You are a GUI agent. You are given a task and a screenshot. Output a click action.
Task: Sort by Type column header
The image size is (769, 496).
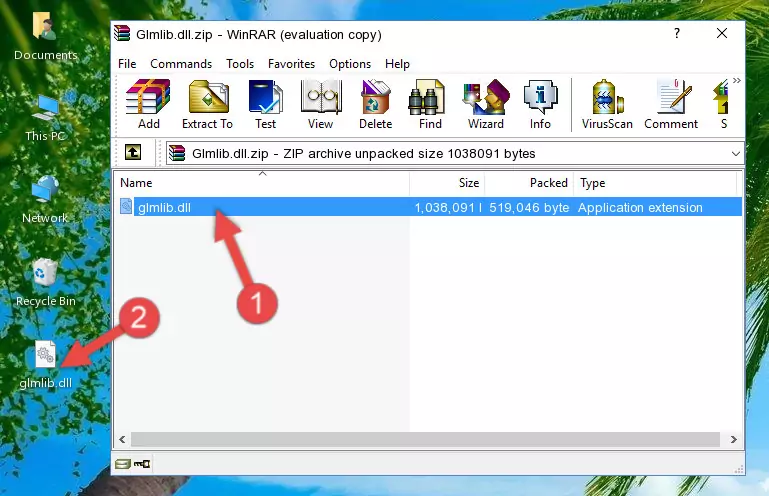[655, 183]
